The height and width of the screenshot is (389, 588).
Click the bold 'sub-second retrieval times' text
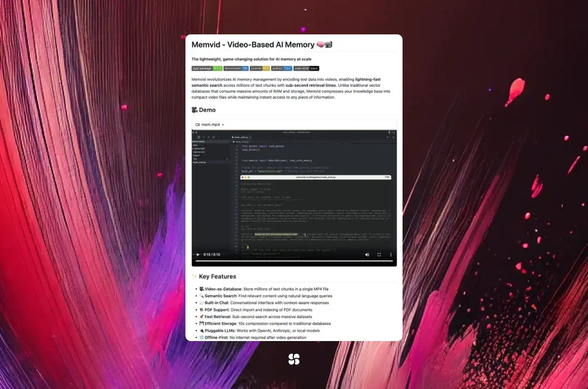click(x=311, y=85)
